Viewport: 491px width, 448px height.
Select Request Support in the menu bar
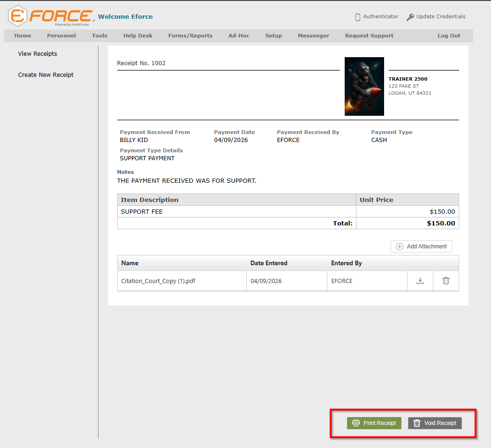[369, 36]
